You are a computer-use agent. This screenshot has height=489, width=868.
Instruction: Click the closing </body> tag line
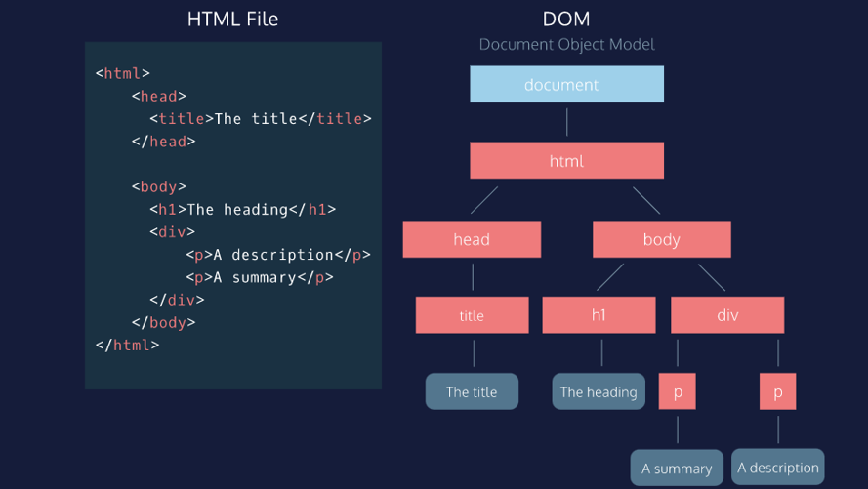click(x=163, y=322)
